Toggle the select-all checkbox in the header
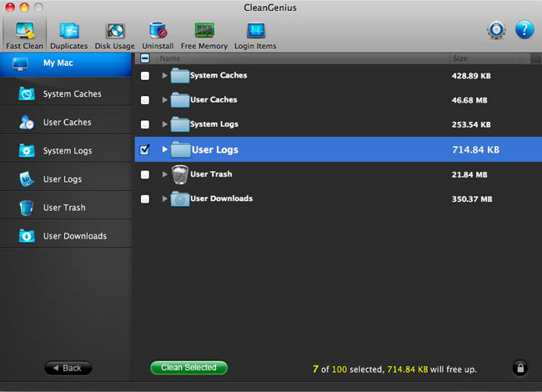 [x=145, y=58]
